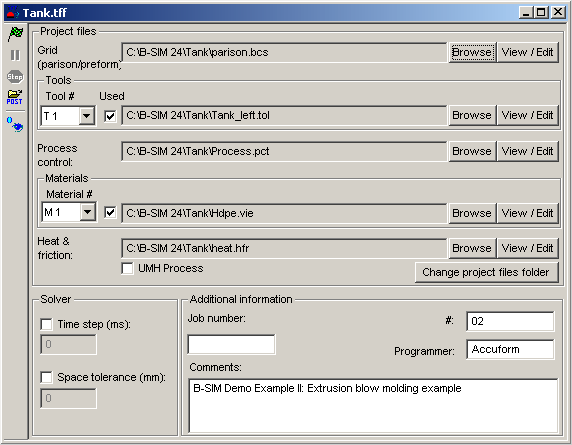Enable the Time step (ms) checkbox
572x445 pixels.
(x=46, y=324)
